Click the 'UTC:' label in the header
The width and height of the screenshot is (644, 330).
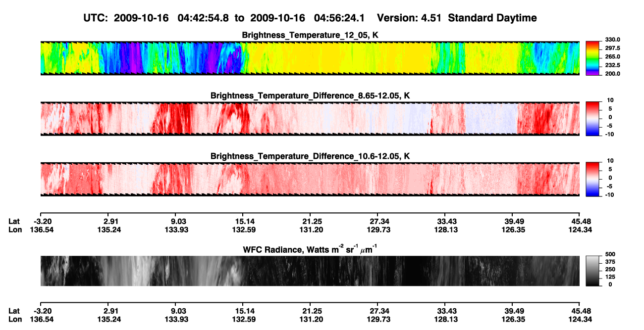pyautogui.click(x=95, y=18)
